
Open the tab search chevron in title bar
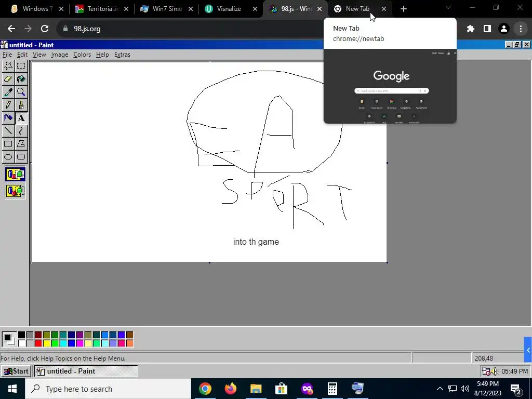(x=448, y=7)
